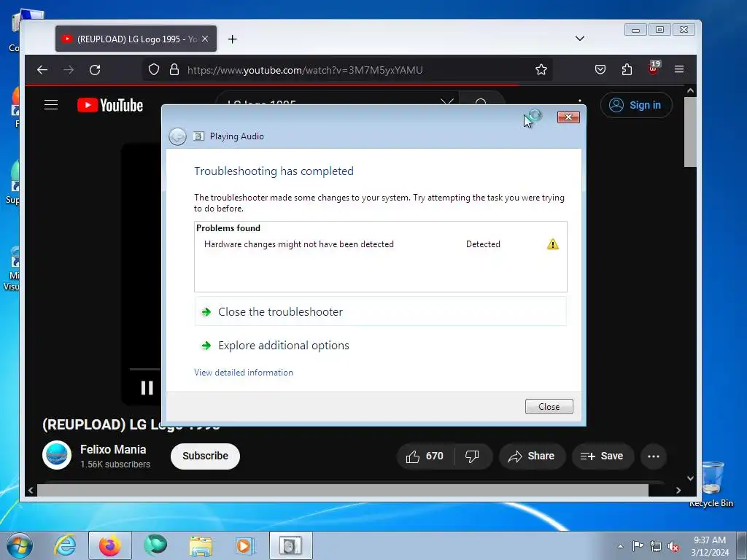Image resolution: width=747 pixels, height=560 pixels.
Task: Show hidden system tray icons
Action: pos(620,546)
